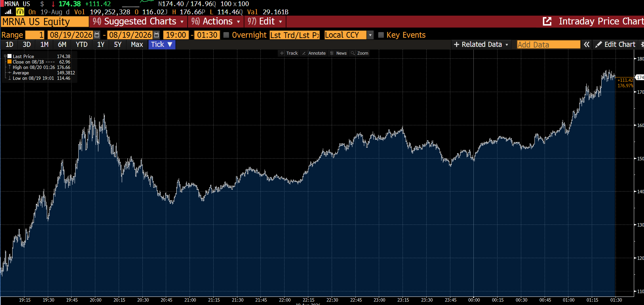The width and height of the screenshot is (644, 305).
Task: Open the end date calendar picker
Action: [x=156, y=35]
